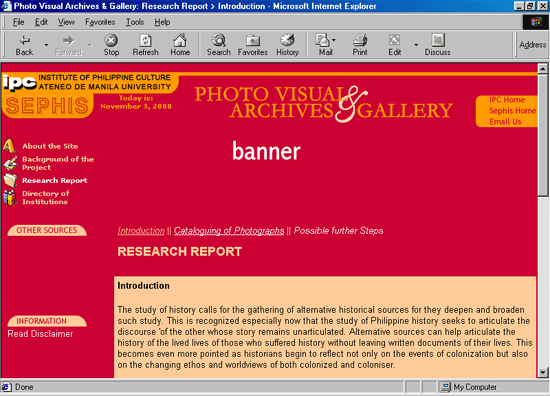Click Possible further Steps text

point(338,231)
